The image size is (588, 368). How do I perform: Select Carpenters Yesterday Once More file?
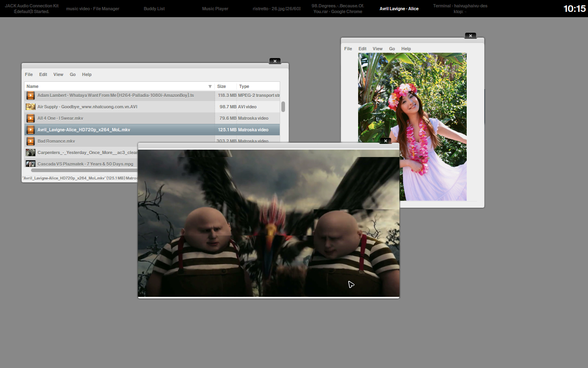click(x=87, y=153)
